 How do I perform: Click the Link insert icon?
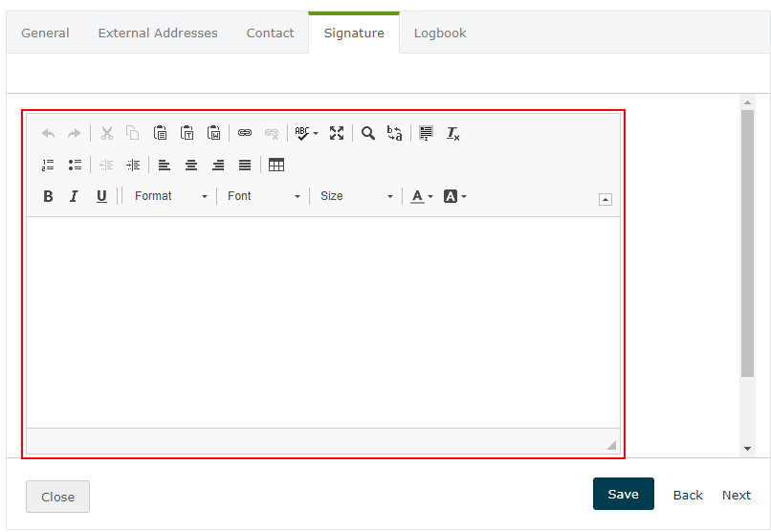(245, 134)
